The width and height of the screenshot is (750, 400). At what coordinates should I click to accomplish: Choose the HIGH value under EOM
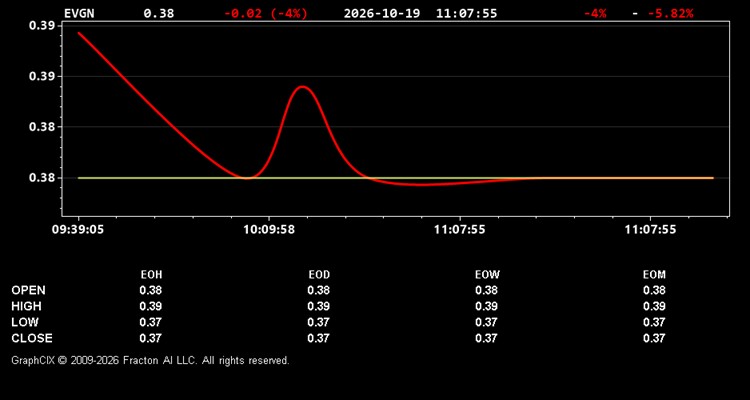tap(654, 306)
